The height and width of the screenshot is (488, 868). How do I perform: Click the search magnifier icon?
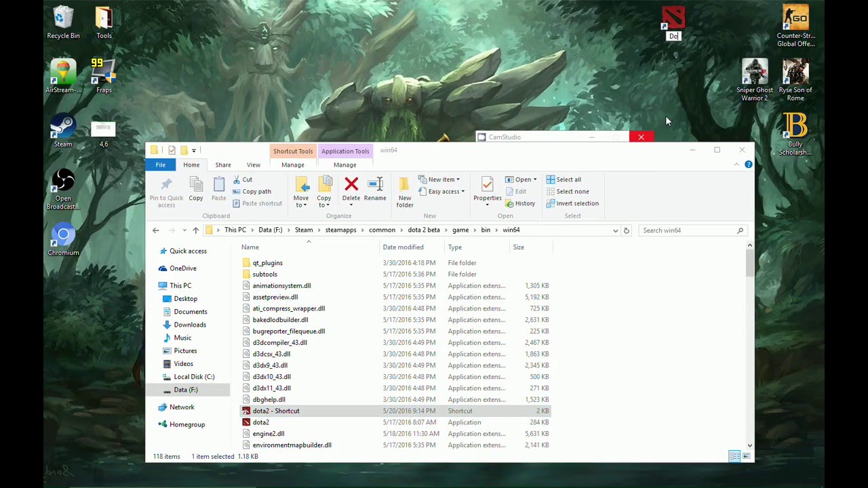click(740, 230)
